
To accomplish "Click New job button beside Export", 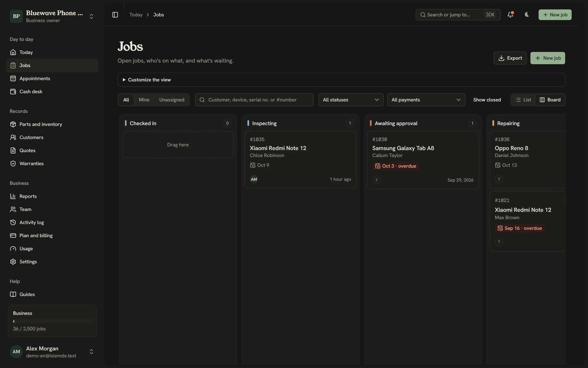I will tap(548, 58).
